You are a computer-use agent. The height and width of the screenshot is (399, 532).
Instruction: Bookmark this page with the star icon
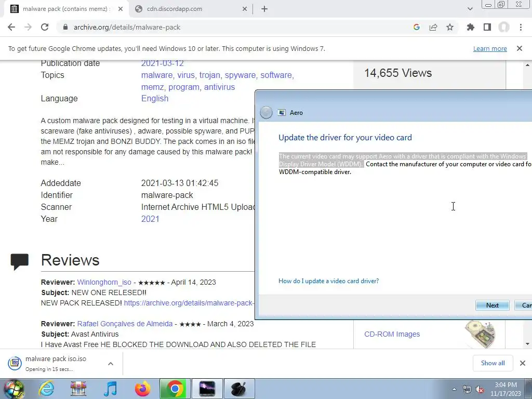(x=450, y=27)
